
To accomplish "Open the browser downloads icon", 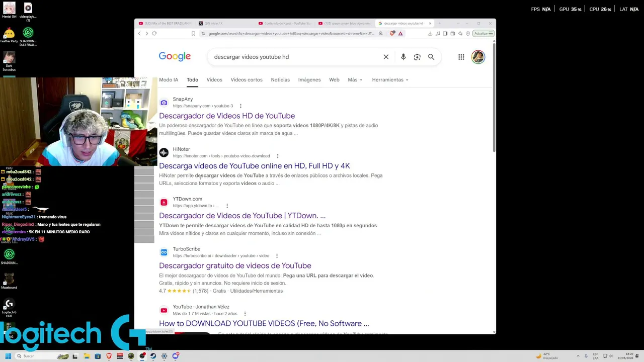I will (430, 34).
